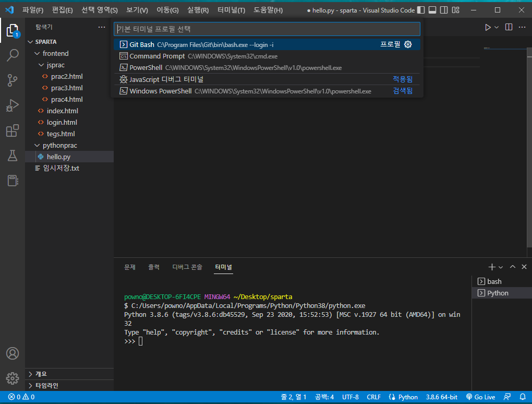The height and width of the screenshot is (404, 532).
Task: Switch to the 디버그 콘솔 tab
Action: click(187, 267)
